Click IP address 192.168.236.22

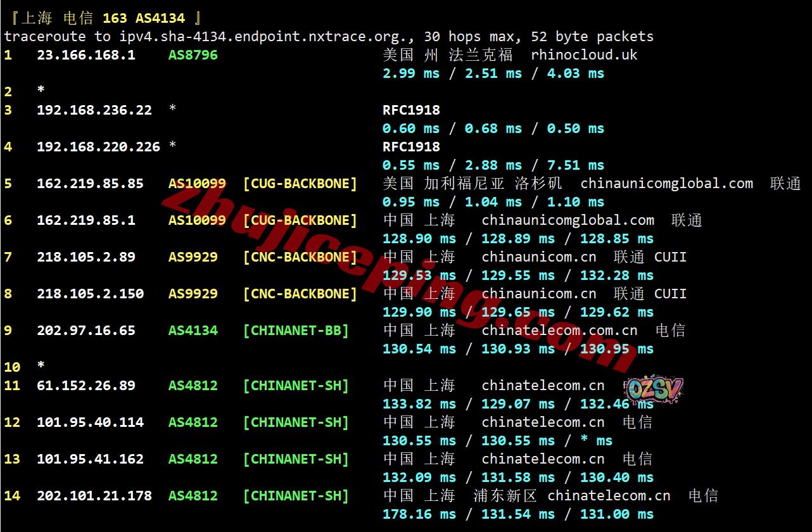94,110
